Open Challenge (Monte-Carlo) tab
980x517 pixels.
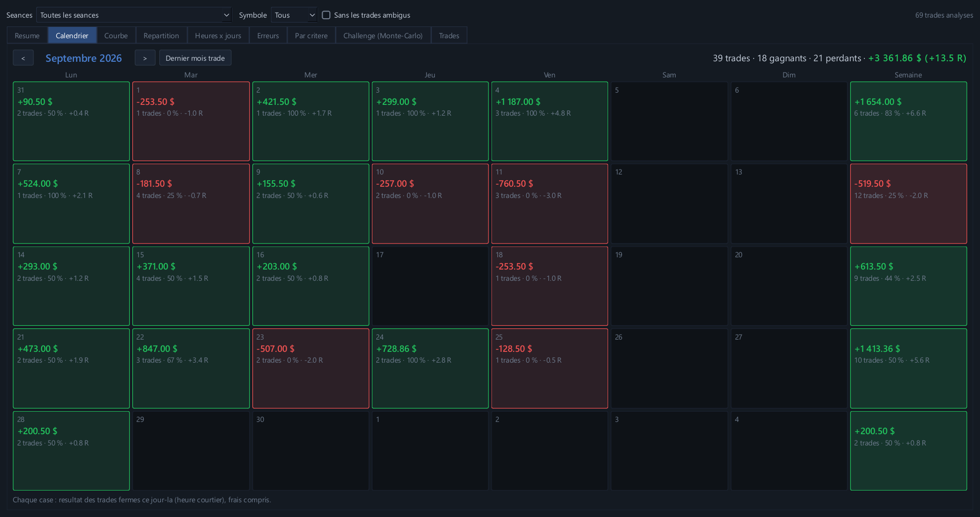[383, 35]
